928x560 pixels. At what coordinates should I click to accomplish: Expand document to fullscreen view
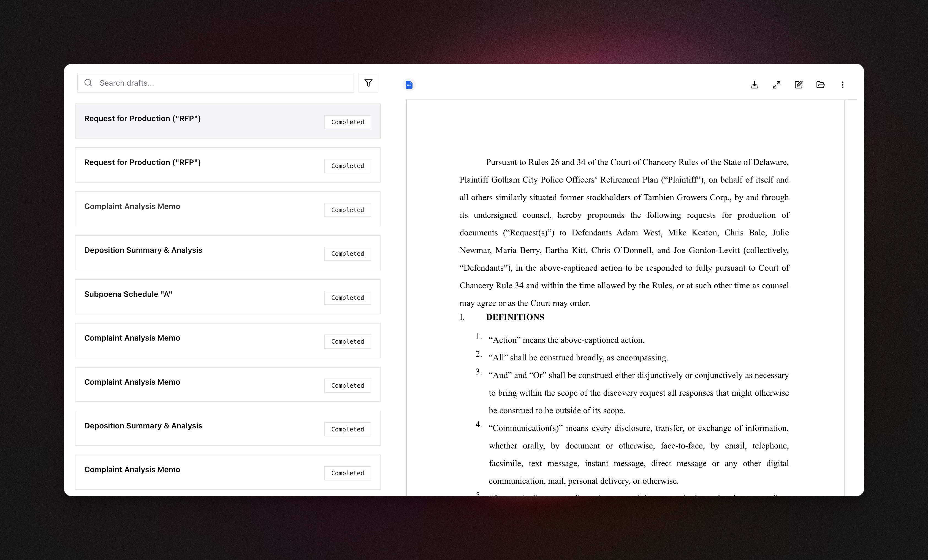(776, 85)
